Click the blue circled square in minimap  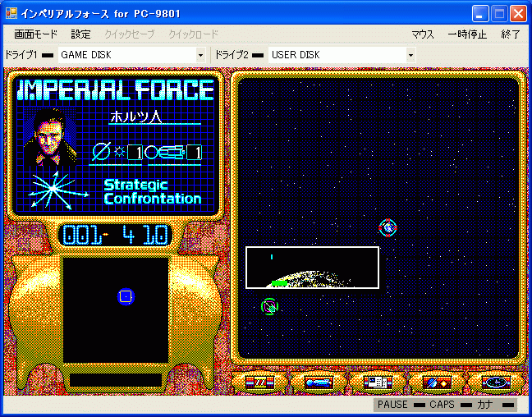[126, 296]
